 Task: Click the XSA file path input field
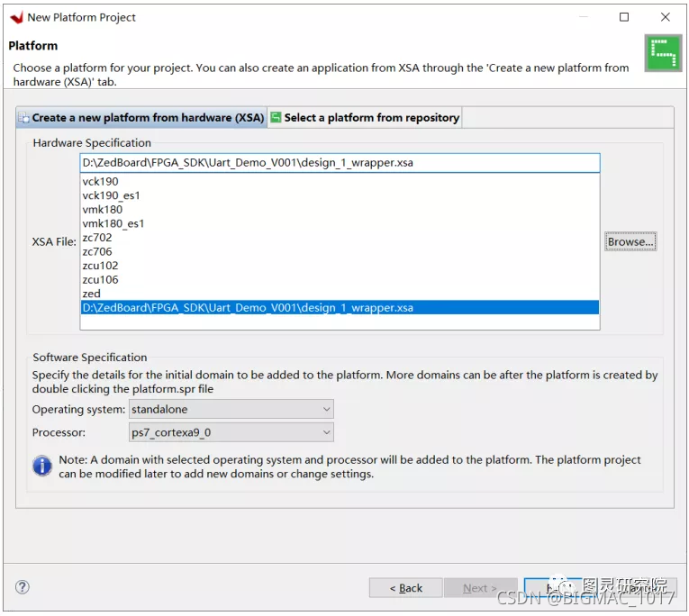pos(340,163)
